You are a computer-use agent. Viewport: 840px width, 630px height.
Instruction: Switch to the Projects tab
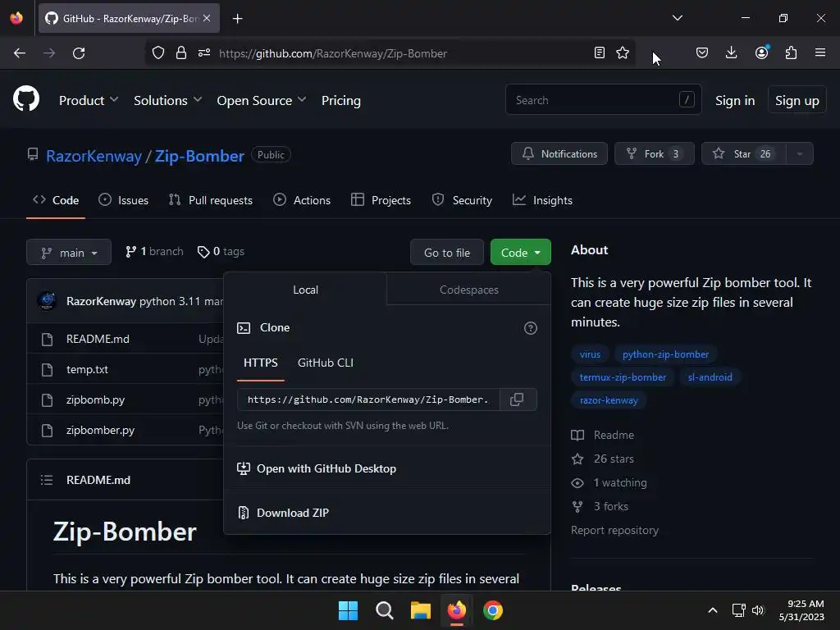[x=381, y=200]
